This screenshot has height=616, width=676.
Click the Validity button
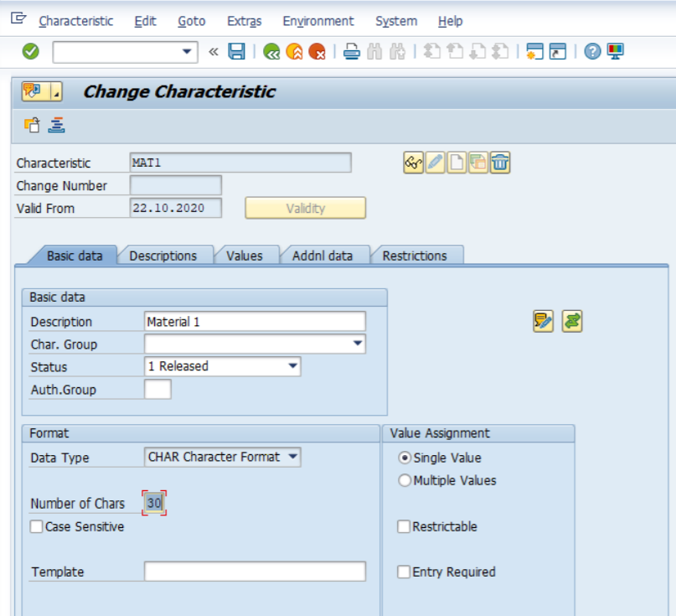coord(306,209)
